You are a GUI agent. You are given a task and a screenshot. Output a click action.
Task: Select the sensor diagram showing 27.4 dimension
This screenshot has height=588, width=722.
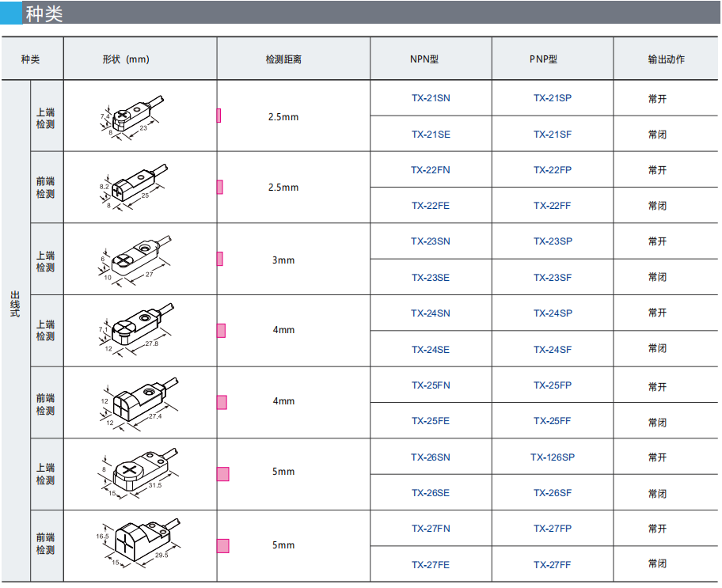pos(134,402)
